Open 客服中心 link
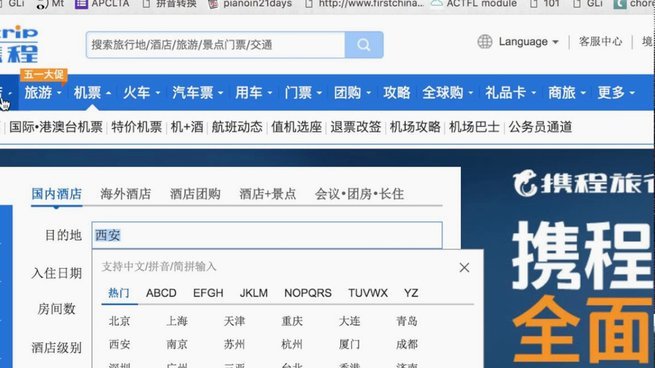The image size is (655, 368). click(600, 42)
